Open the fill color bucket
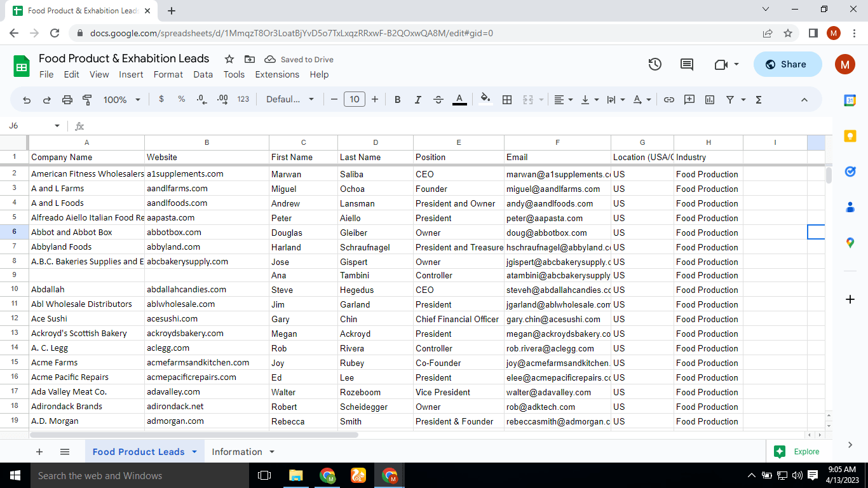Image resolution: width=868 pixels, height=488 pixels. point(485,99)
